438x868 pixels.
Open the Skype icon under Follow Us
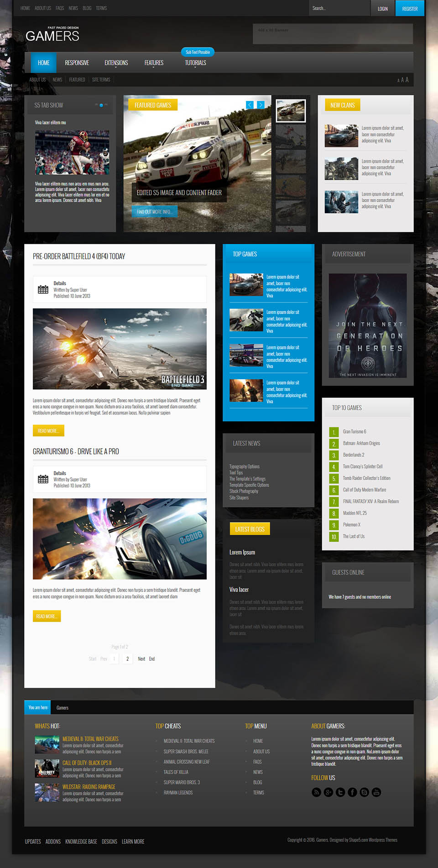(364, 792)
